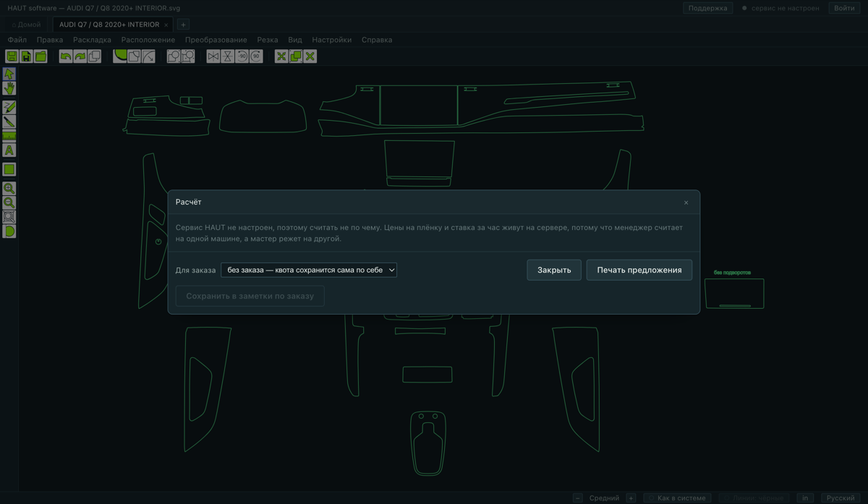Image resolution: width=868 pixels, height=504 pixels.
Task: Open the 'Резка' menu
Action: pos(268,40)
